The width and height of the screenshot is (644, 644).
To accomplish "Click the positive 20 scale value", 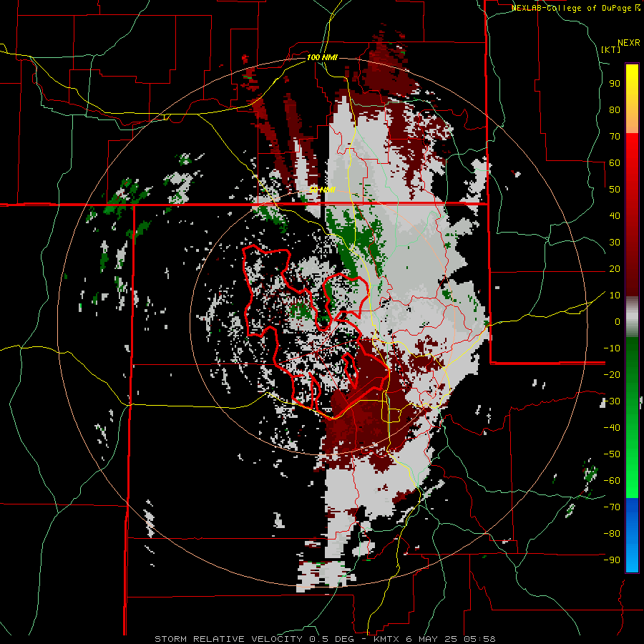I will coord(615,269).
